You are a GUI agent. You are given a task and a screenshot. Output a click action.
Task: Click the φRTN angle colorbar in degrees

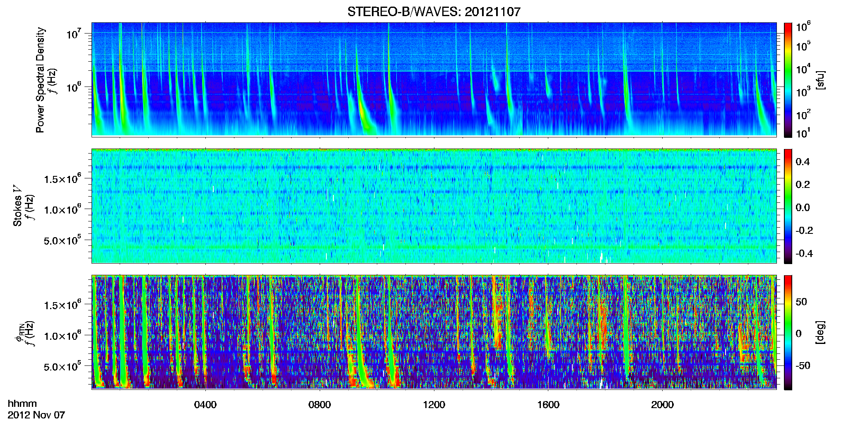pyautogui.click(x=788, y=332)
